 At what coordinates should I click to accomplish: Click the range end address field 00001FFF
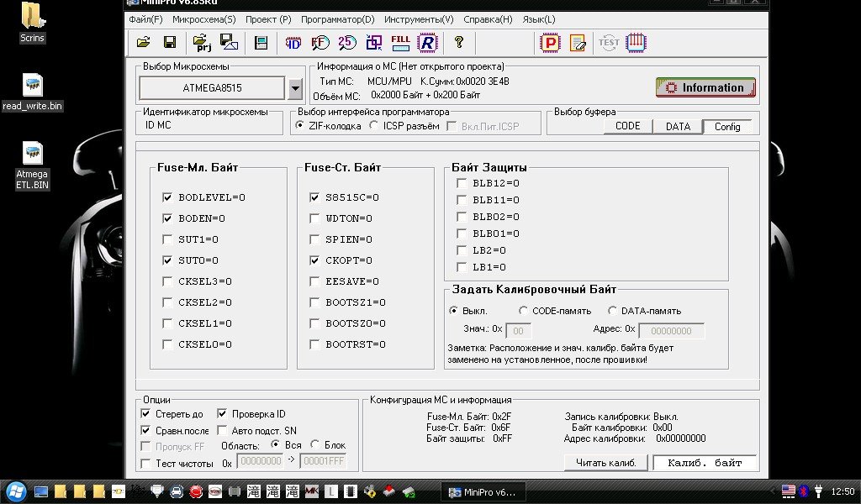[322, 462]
